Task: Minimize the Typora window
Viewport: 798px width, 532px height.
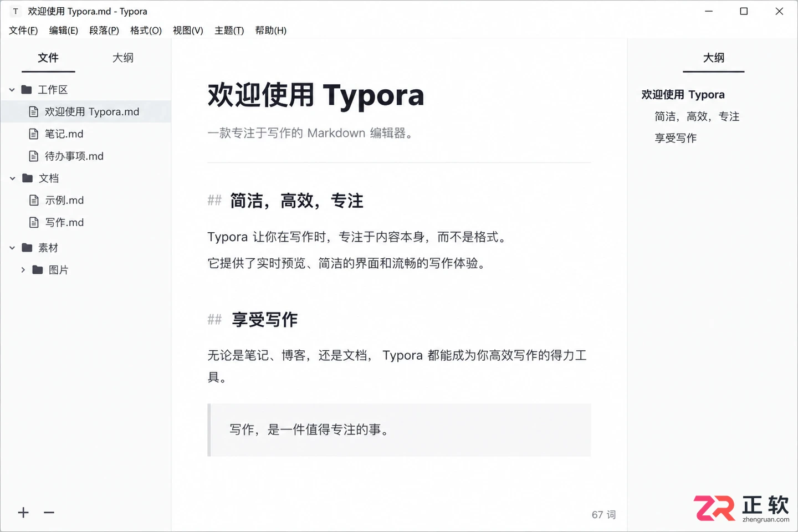Action: [x=709, y=11]
